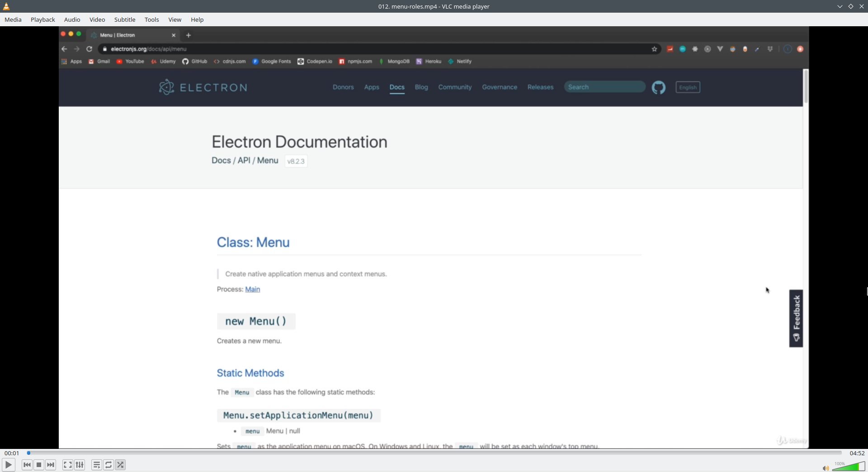
Task: Click the GitHub icon on the Electron navbar
Action: click(659, 87)
